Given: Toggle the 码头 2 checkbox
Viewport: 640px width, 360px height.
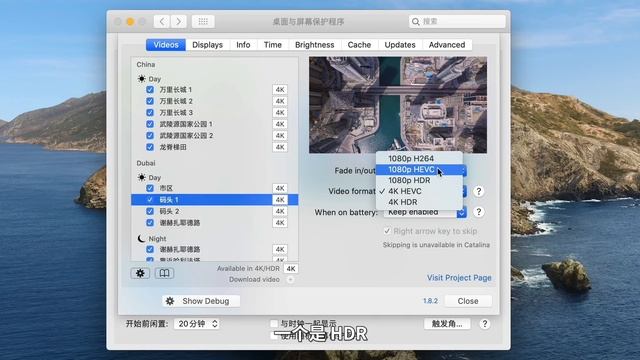Looking at the screenshot, I should 150,211.
